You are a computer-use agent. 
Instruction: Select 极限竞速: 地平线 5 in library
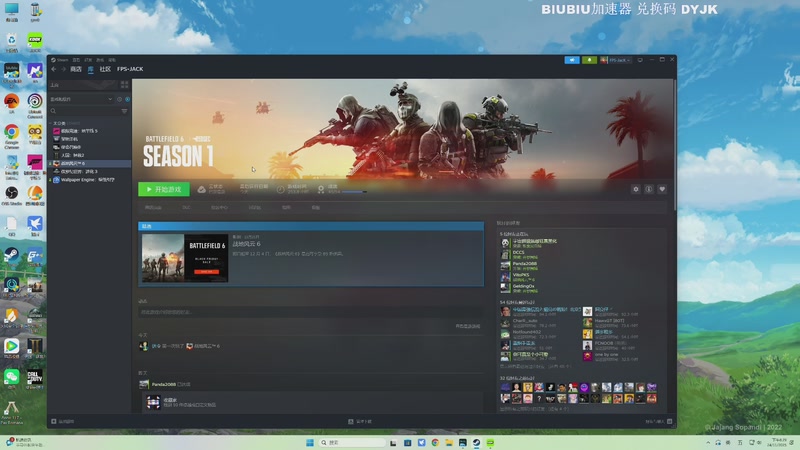click(x=79, y=131)
